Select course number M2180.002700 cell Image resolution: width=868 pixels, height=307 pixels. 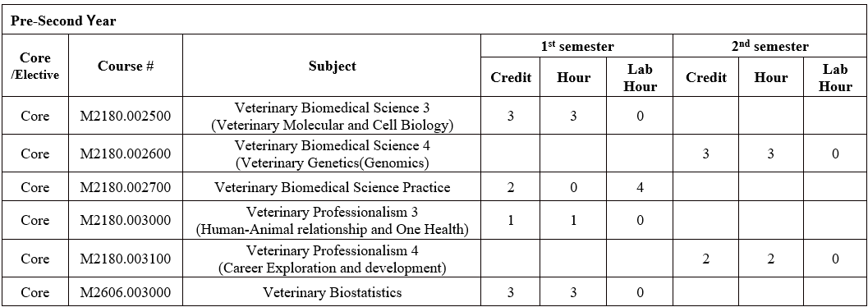126,187
